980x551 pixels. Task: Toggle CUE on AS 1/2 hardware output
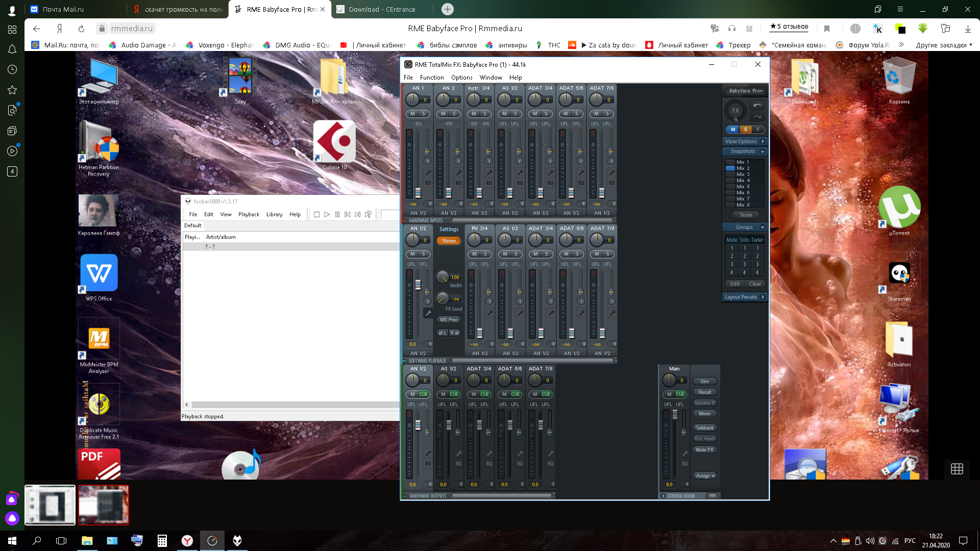click(454, 394)
